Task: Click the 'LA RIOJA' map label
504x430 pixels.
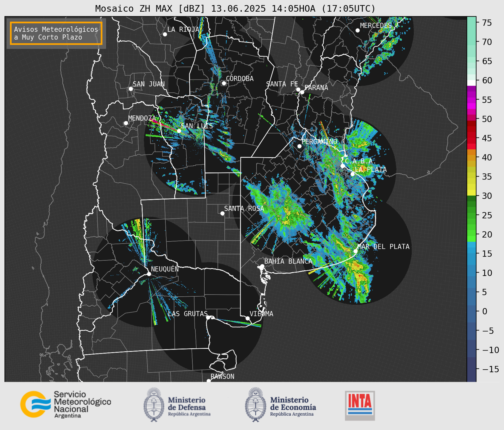Action: (x=183, y=29)
